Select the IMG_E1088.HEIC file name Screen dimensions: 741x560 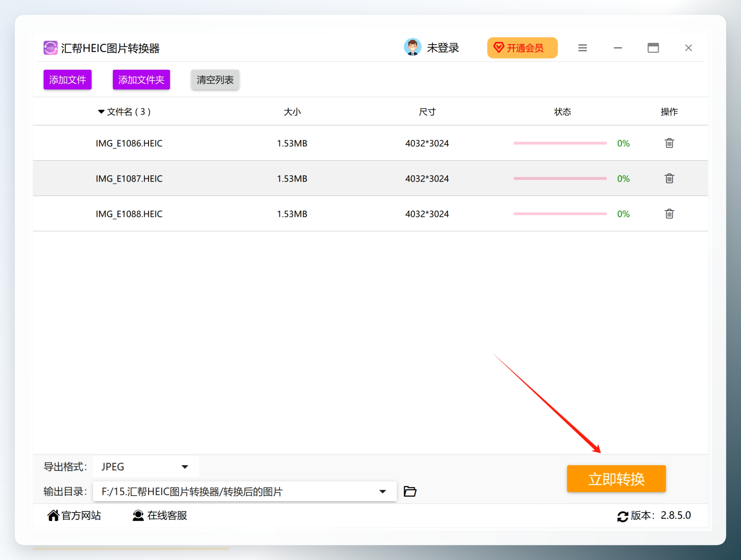[129, 214]
